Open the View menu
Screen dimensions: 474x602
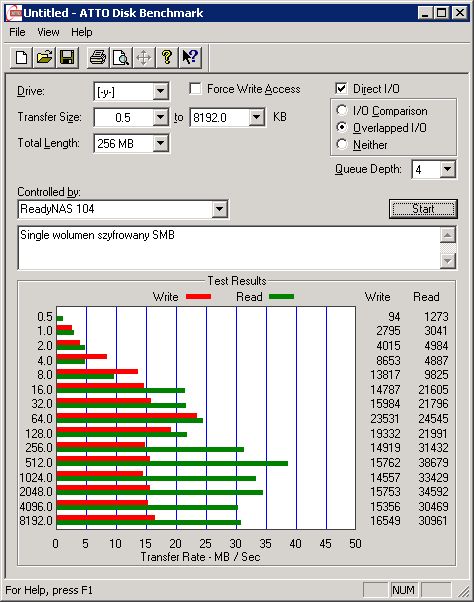click(48, 32)
